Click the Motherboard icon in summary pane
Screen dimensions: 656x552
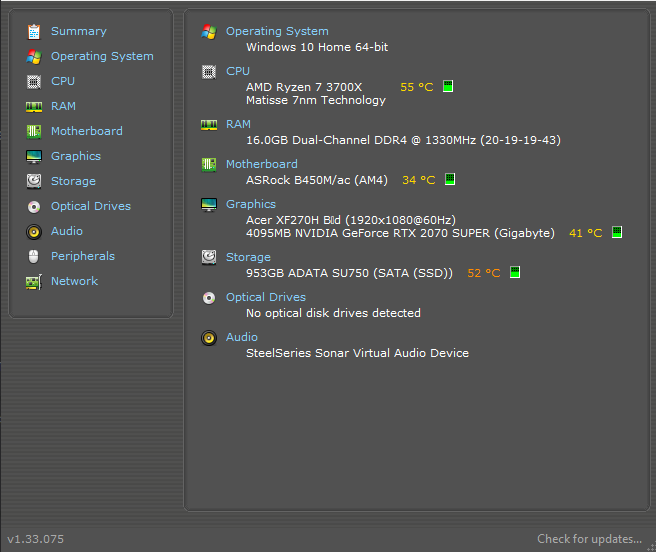(x=209, y=164)
